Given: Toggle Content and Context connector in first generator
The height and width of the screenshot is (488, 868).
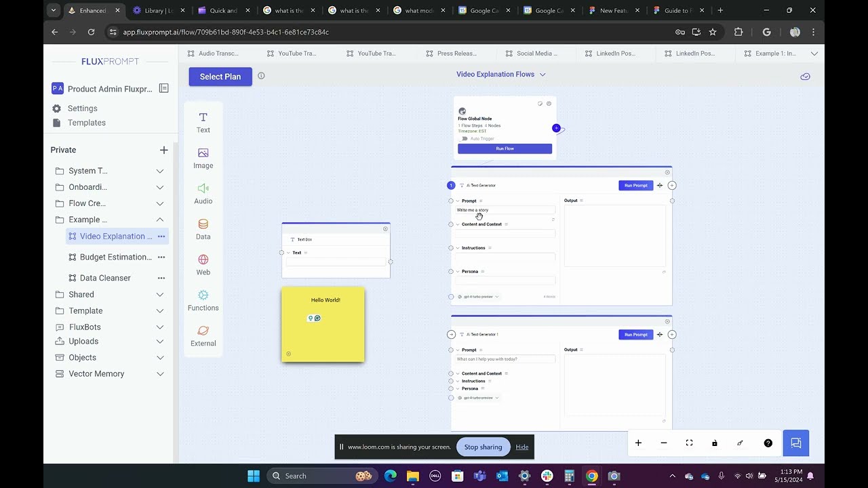Looking at the screenshot, I should point(451,224).
